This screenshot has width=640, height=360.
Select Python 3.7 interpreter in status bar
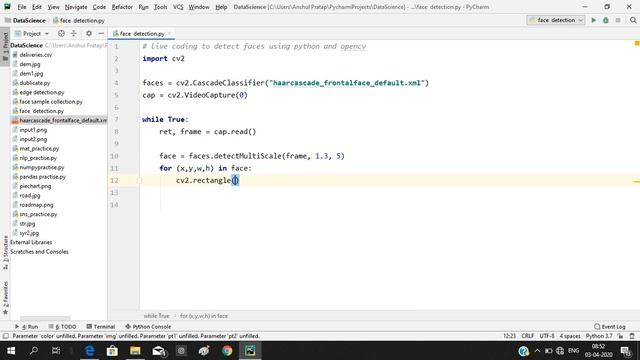(599, 336)
